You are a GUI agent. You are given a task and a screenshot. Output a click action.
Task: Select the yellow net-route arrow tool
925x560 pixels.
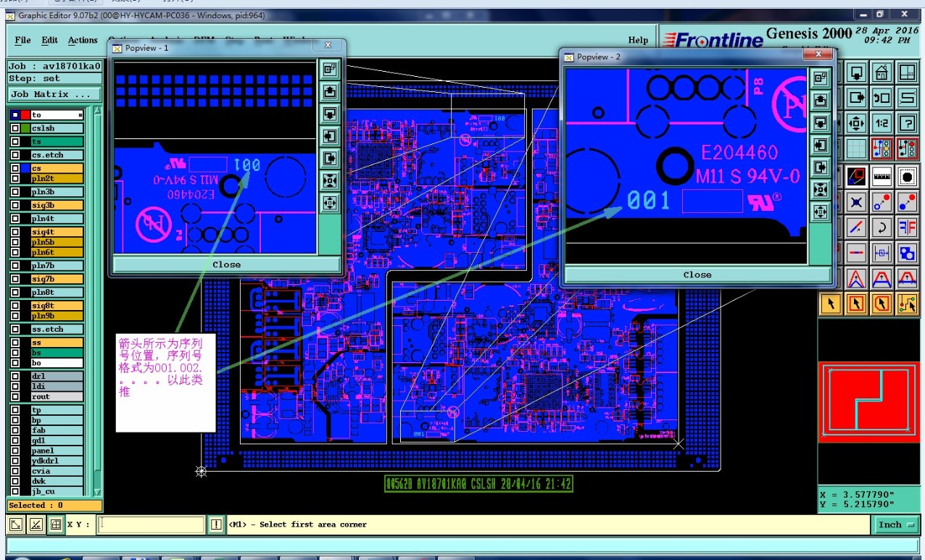coord(907,303)
